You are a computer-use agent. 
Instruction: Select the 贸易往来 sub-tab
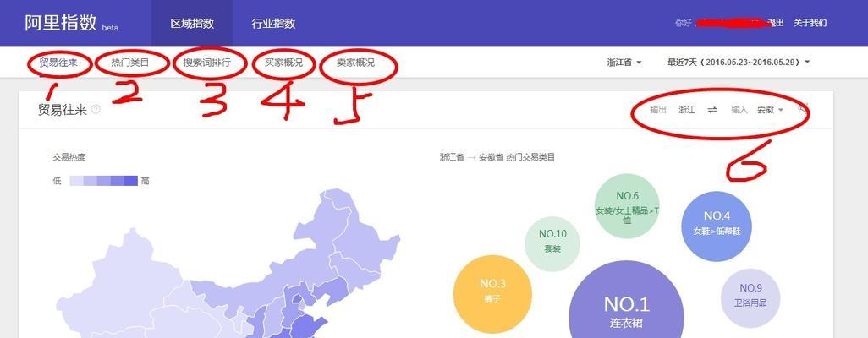pos(58,63)
